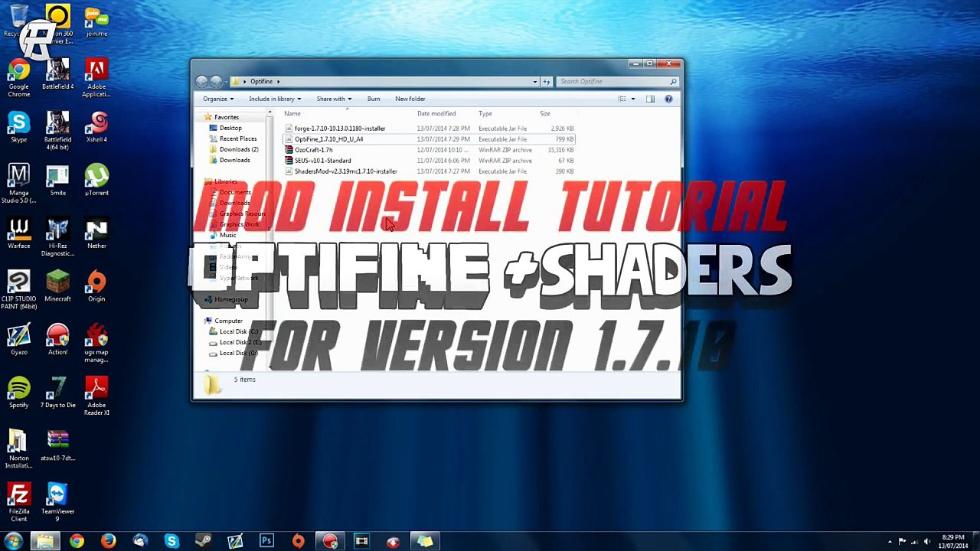Open Battlefield 4 (64 bit) shortcut
The image size is (980, 551).
point(57,131)
